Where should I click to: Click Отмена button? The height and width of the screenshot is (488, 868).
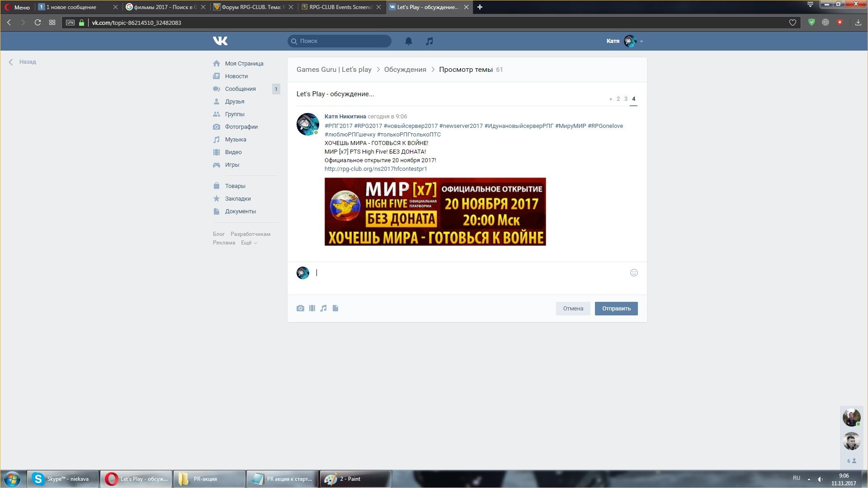[x=573, y=308]
